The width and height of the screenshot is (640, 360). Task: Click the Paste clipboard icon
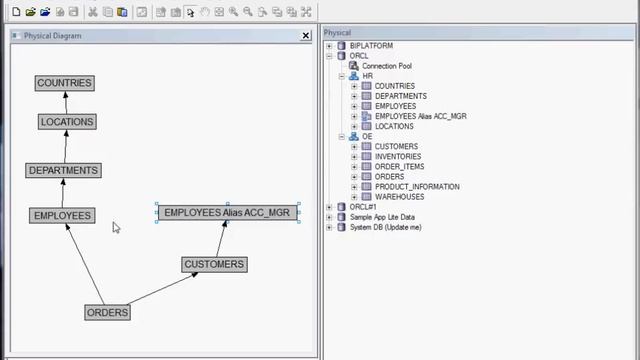[122, 12]
